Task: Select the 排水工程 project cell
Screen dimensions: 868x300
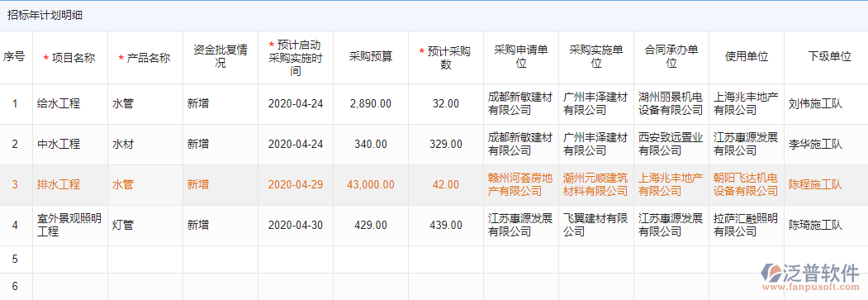Action: click(x=70, y=185)
